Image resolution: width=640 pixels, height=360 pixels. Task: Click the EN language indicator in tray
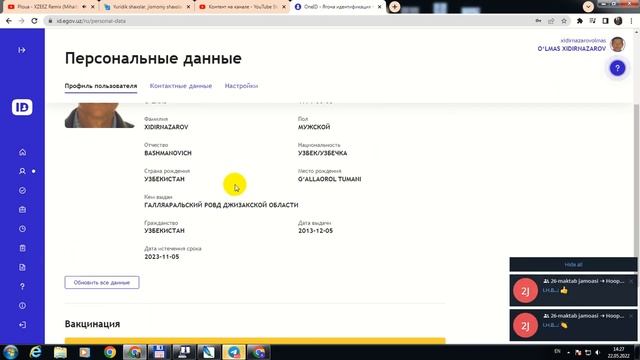coord(557,351)
